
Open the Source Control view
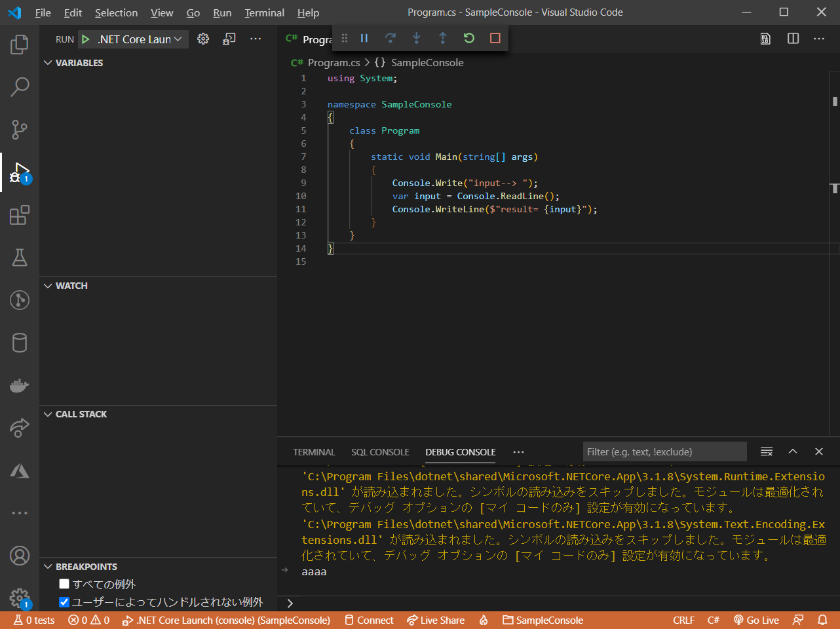[20, 129]
